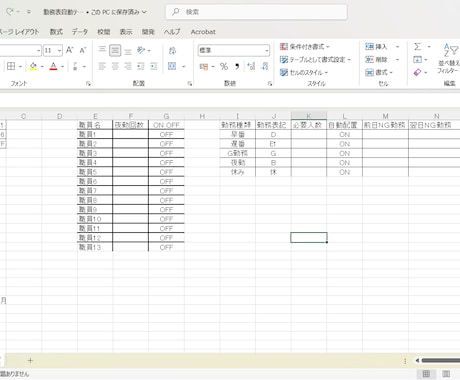Switch to Page Layout view in the status bar
Image resolution: width=460 pixels, height=380 pixels.
pos(446,374)
